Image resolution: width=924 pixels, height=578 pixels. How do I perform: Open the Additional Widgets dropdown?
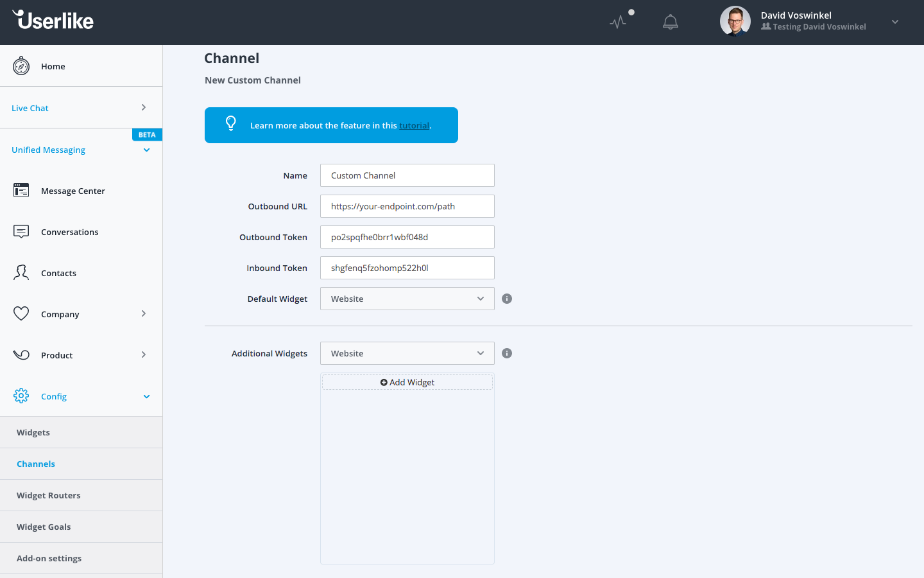coord(407,353)
